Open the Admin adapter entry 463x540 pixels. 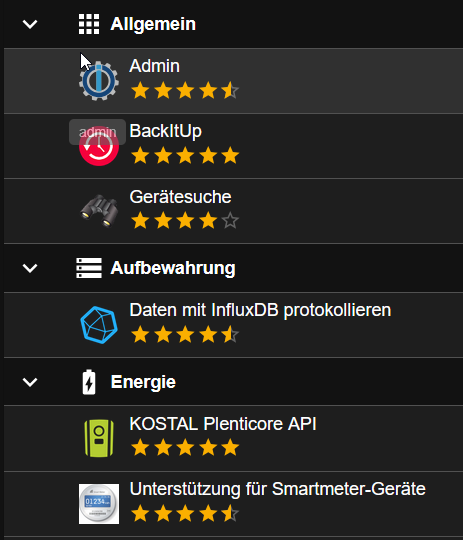[x=233, y=81]
